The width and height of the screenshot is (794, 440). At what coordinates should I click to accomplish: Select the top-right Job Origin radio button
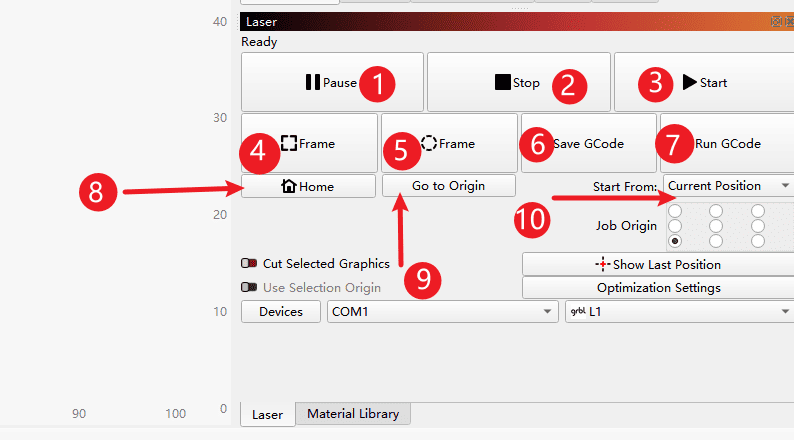758,211
